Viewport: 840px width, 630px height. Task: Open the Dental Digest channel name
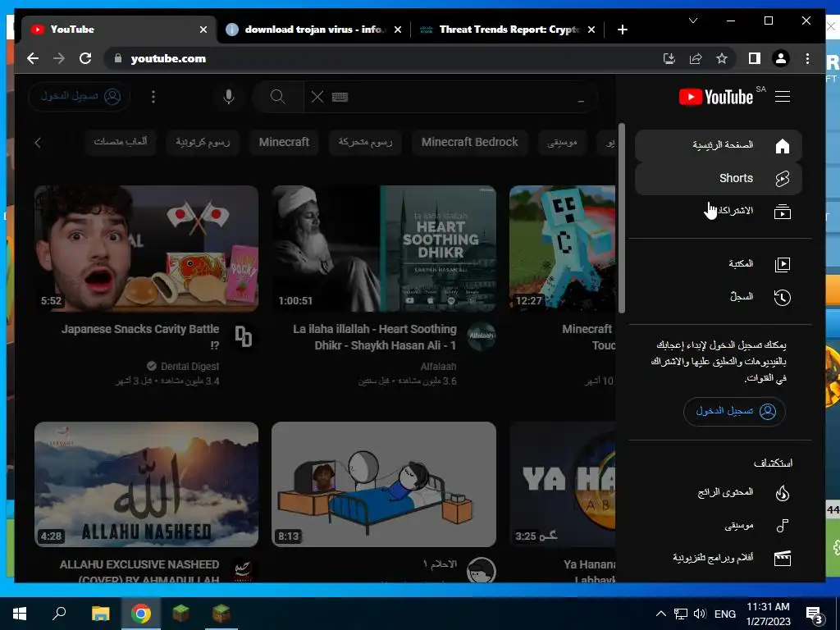tap(189, 367)
